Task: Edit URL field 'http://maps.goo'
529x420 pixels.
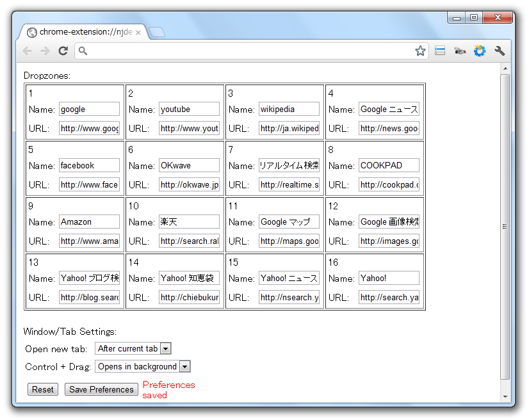Action: coord(289,241)
